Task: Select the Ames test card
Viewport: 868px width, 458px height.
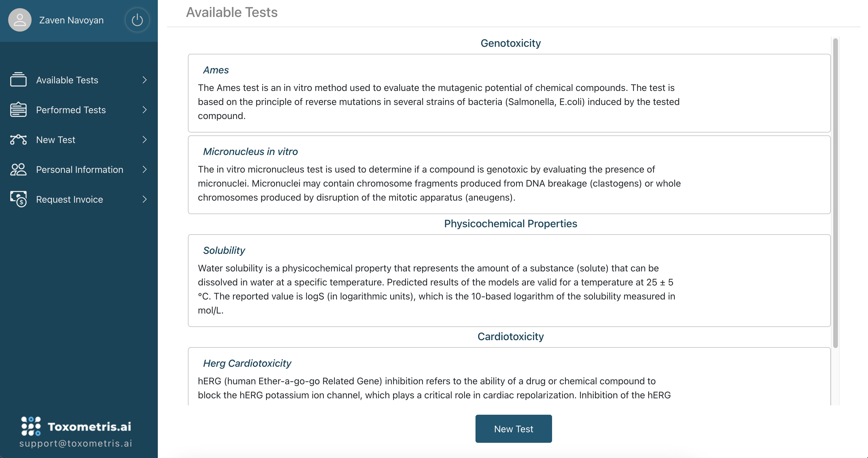Action: point(509,93)
